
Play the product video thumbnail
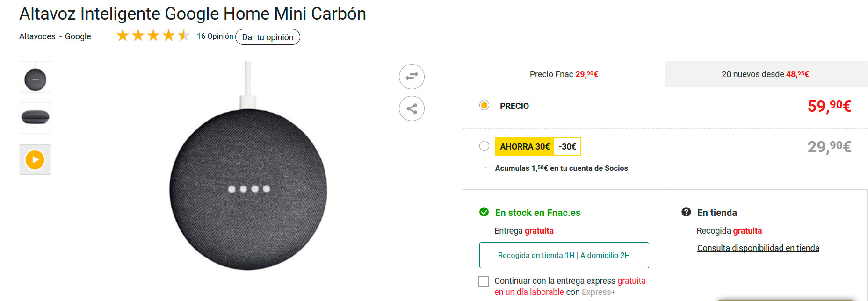(x=35, y=160)
